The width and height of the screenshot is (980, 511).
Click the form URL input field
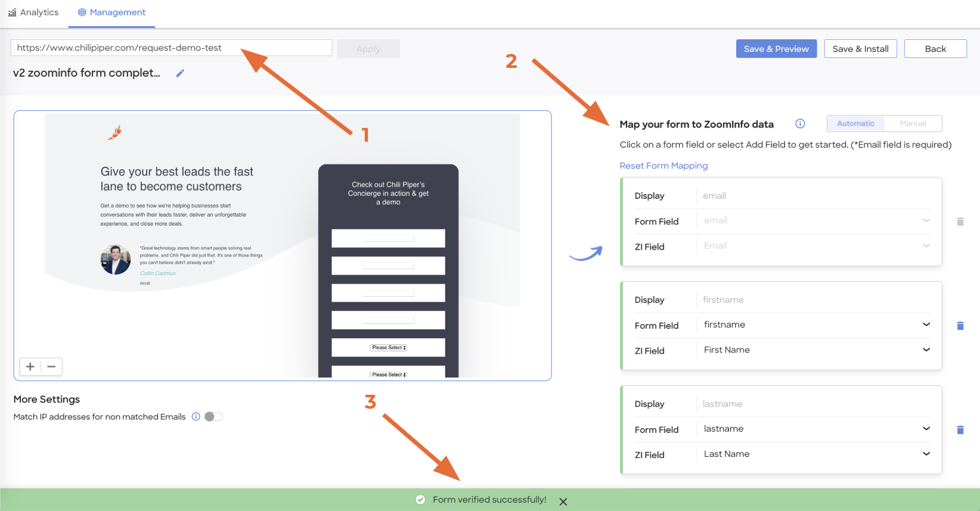(171, 48)
